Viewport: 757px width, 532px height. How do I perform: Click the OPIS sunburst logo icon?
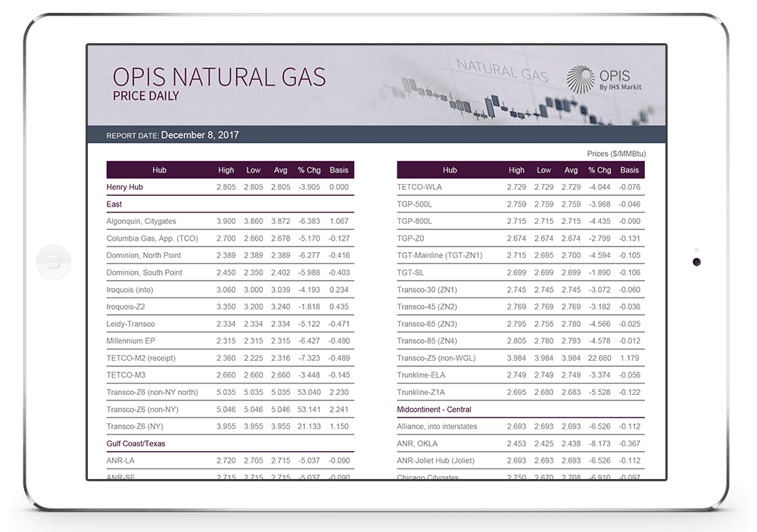coord(581,80)
